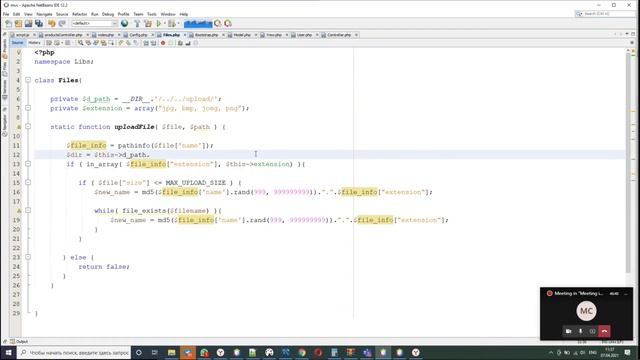Open the Run Project dropdown arrow
This screenshot has width=640, height=360.
(164, 24)
